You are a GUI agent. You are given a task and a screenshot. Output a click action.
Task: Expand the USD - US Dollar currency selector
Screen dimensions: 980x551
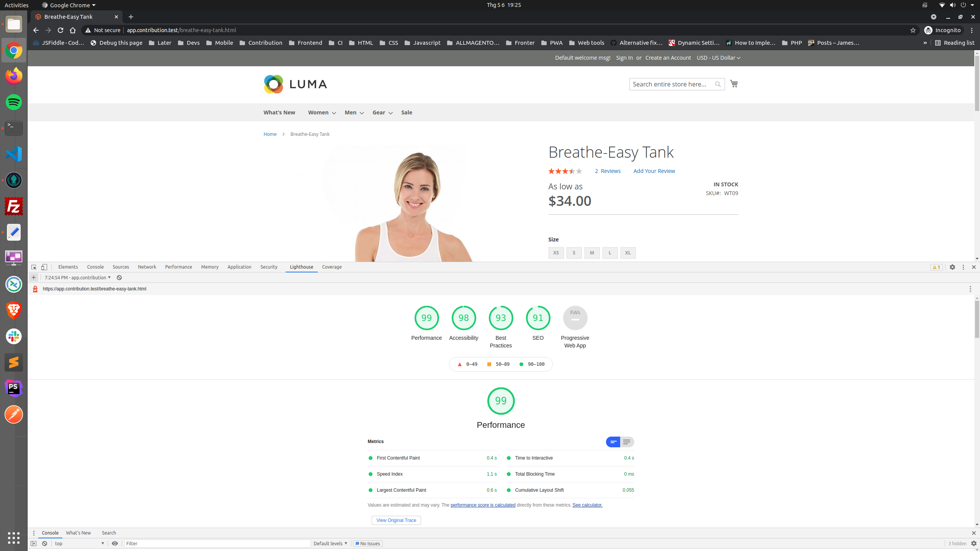[718, 57]
